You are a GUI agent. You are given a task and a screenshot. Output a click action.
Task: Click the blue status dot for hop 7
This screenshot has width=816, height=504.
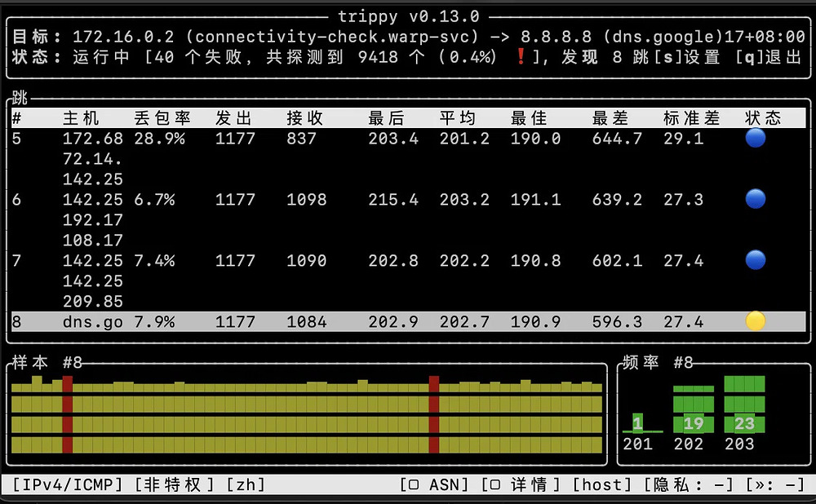tap(755, 260)
